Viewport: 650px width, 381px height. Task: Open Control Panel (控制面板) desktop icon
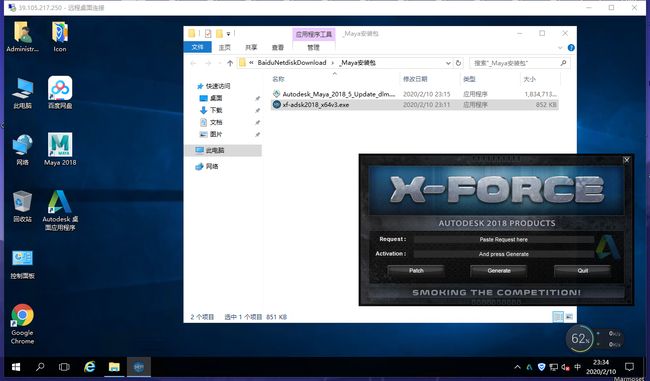(x=22, y=265)
